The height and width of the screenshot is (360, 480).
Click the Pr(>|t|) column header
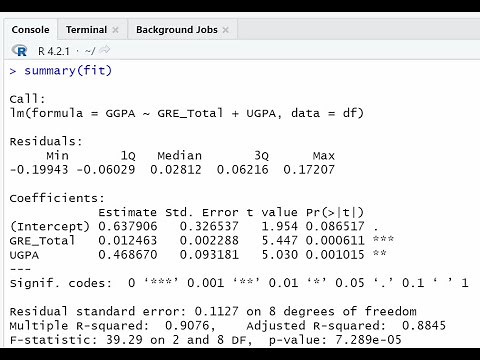tap(335, 212)
